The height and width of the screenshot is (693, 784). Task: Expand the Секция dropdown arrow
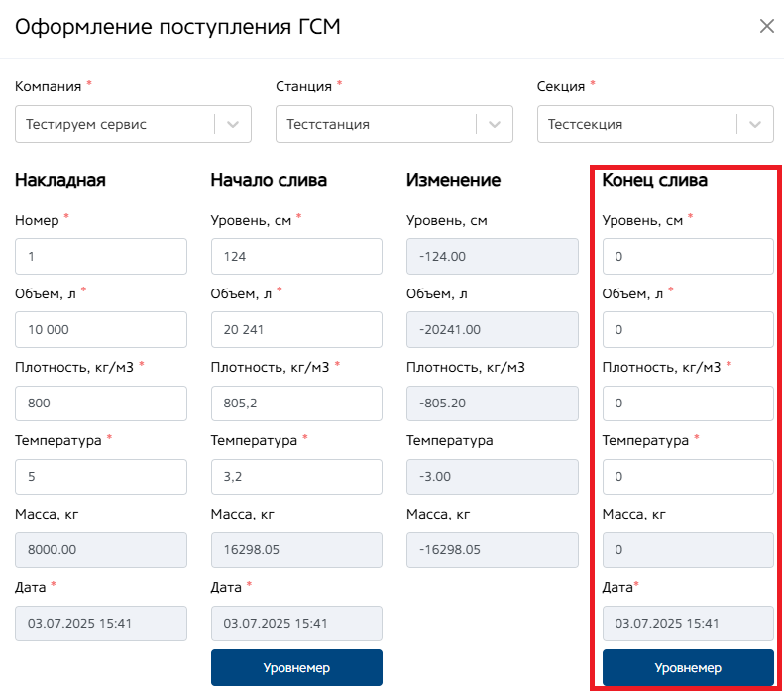755,125
